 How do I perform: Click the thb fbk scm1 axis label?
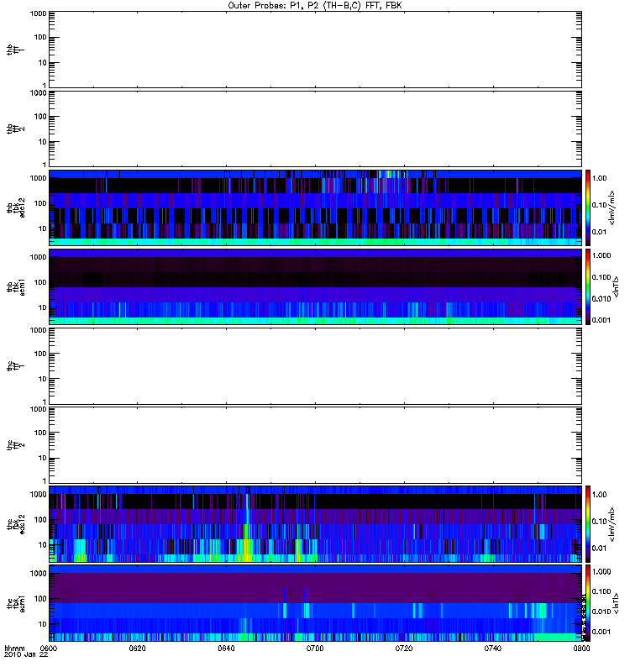click(15, 287)
